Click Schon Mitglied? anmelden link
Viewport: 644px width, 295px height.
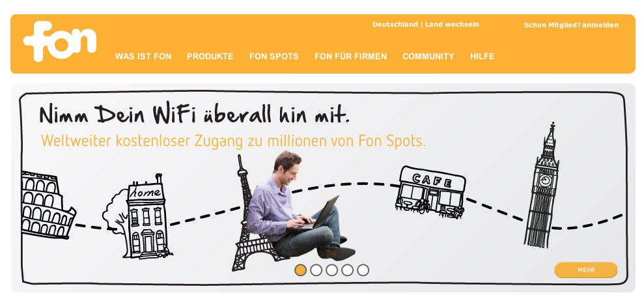571,25
